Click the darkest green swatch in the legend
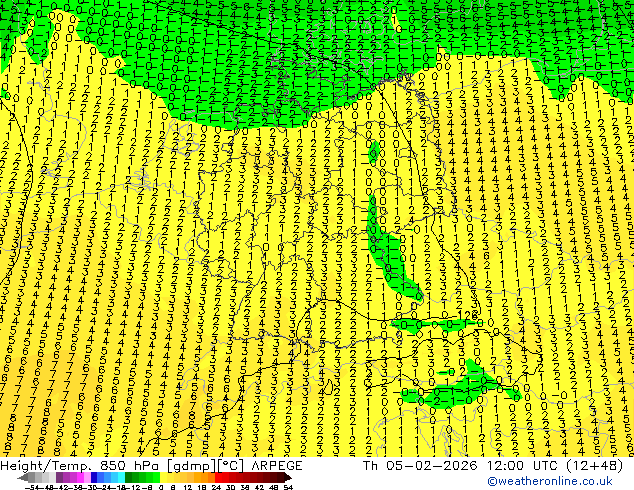This screenshot has width=634, height=490. tap(128, 478)
